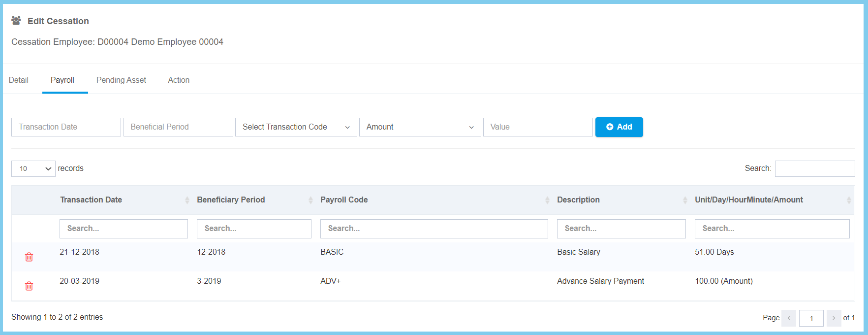Viewport: 868px width, 335px height.
Task: Open Select Transaction Code dropdown
Action: [x=296, y=127]
